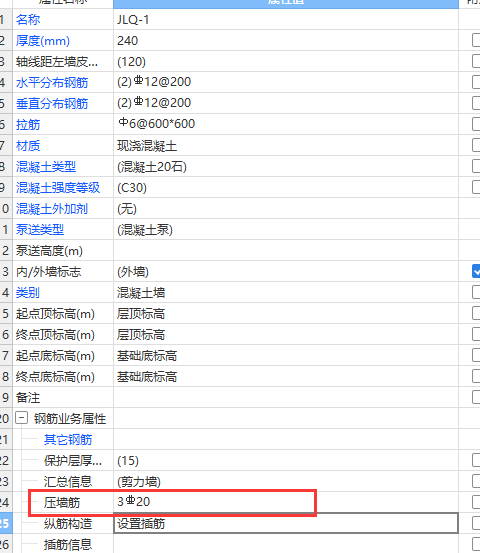This screenshot has width=480, height=553.
Task: Click the 混凝土外加剂 value (无)
Action: [127, 208]
